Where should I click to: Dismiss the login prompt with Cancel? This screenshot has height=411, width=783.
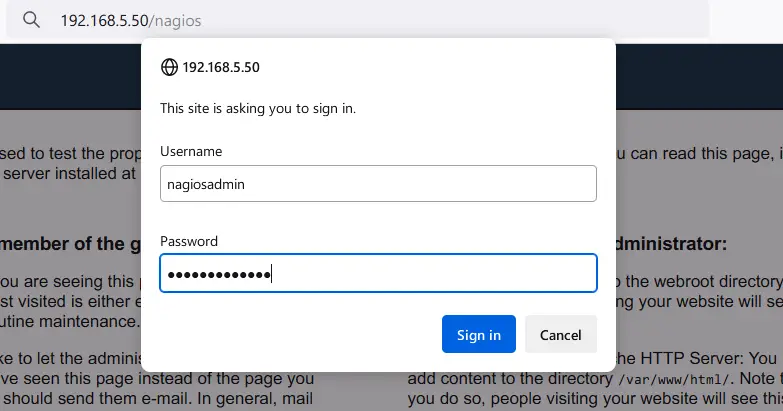click(561, 334)
